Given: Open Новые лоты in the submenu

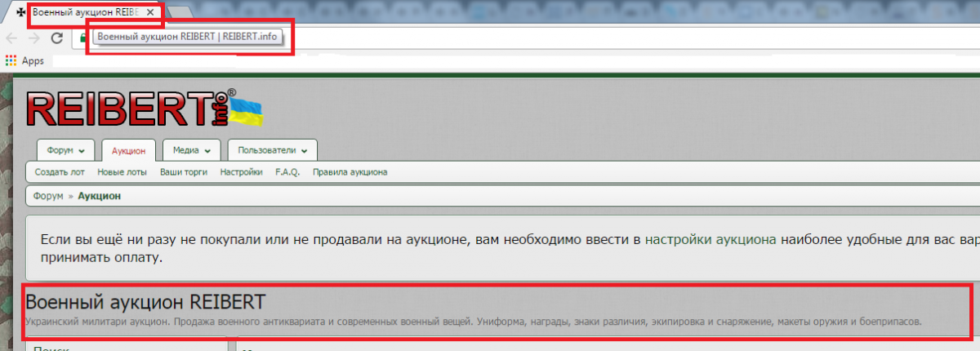Looking at the screenshot, I should pyautogui.click(x=122, y=172).
